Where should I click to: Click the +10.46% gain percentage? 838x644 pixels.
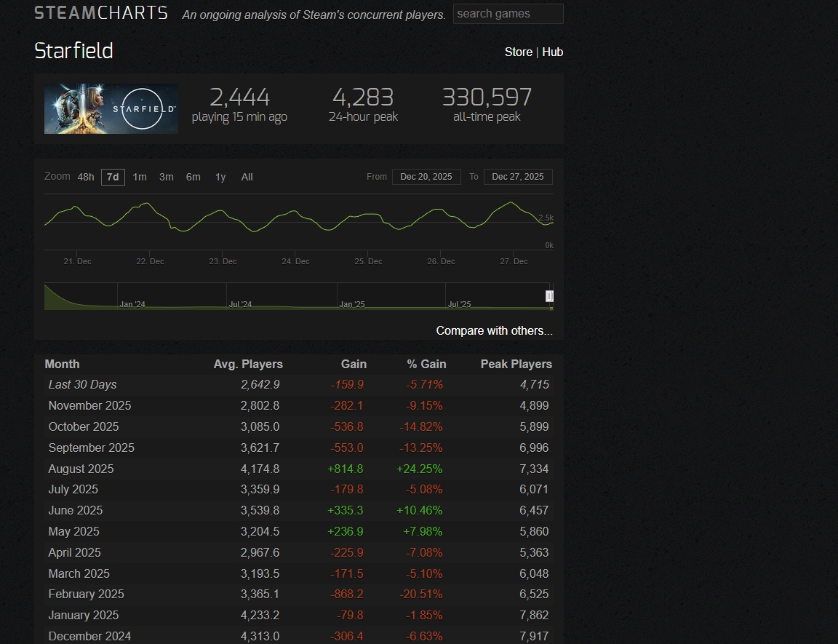tap(420, 510)
